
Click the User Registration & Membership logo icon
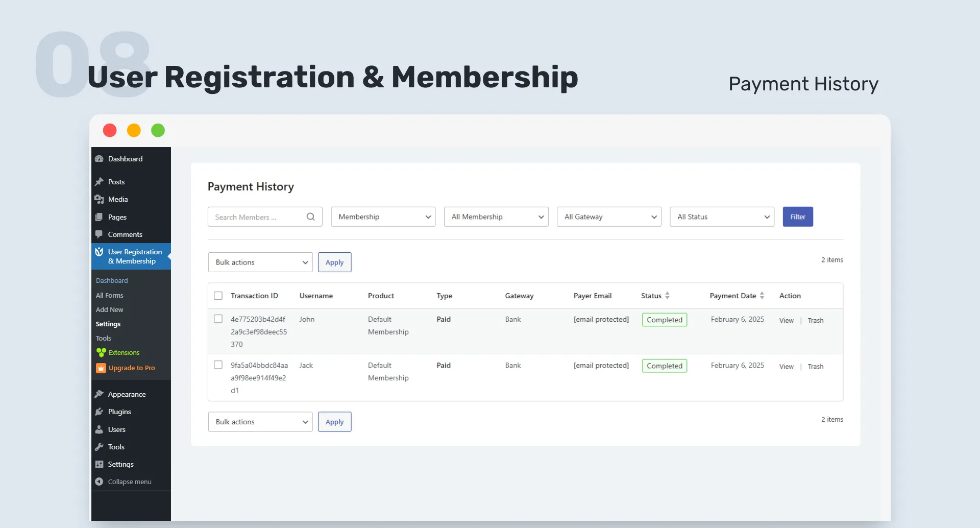[x=99, y=252]
